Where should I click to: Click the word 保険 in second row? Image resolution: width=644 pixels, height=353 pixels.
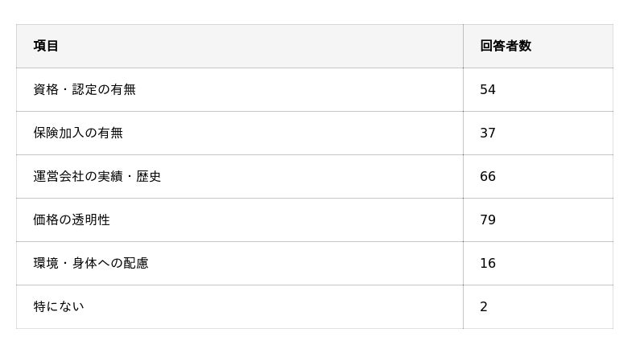pos(46,133)
